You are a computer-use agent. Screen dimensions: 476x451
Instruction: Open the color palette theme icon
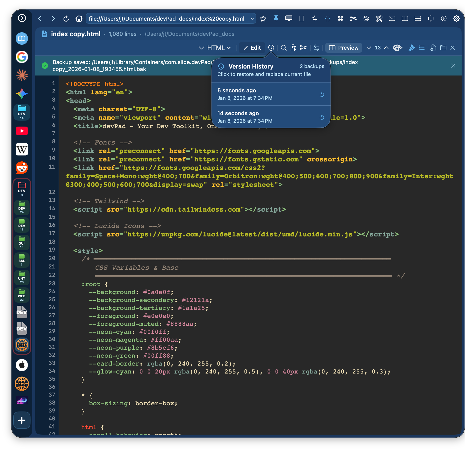397,48
